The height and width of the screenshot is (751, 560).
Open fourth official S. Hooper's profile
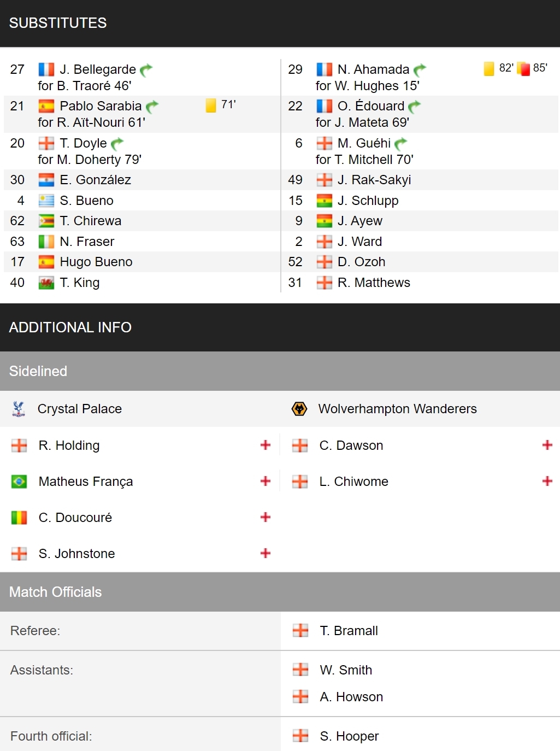coord(350,736)
